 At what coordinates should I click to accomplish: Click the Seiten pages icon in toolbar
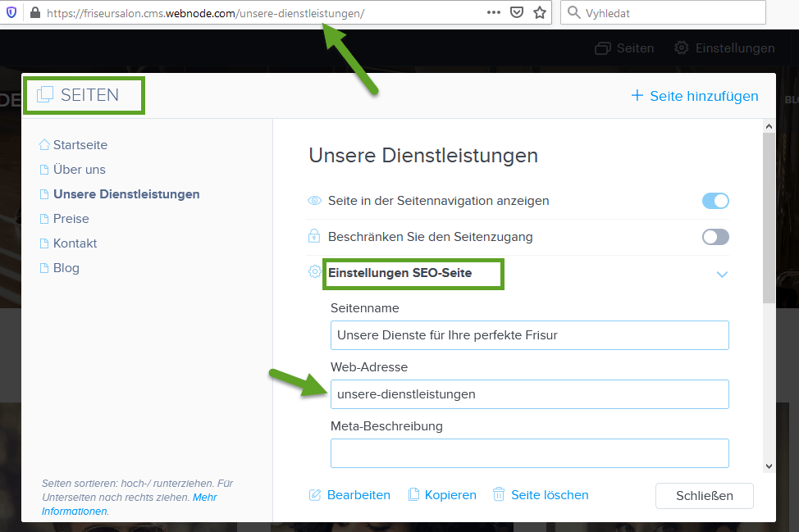point(603,48)
